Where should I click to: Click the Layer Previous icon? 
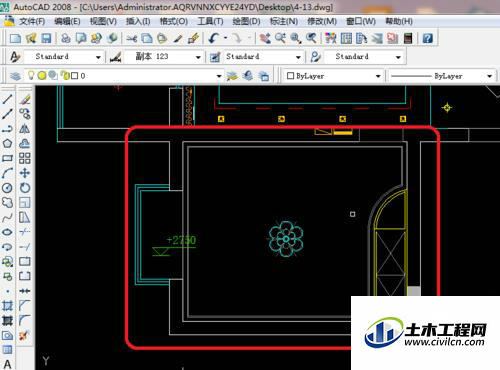[248, 76]
